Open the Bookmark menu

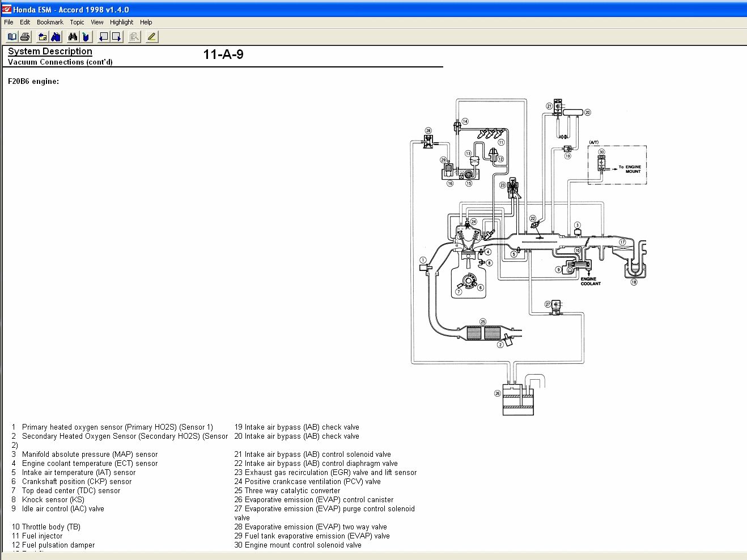(50, 22)
